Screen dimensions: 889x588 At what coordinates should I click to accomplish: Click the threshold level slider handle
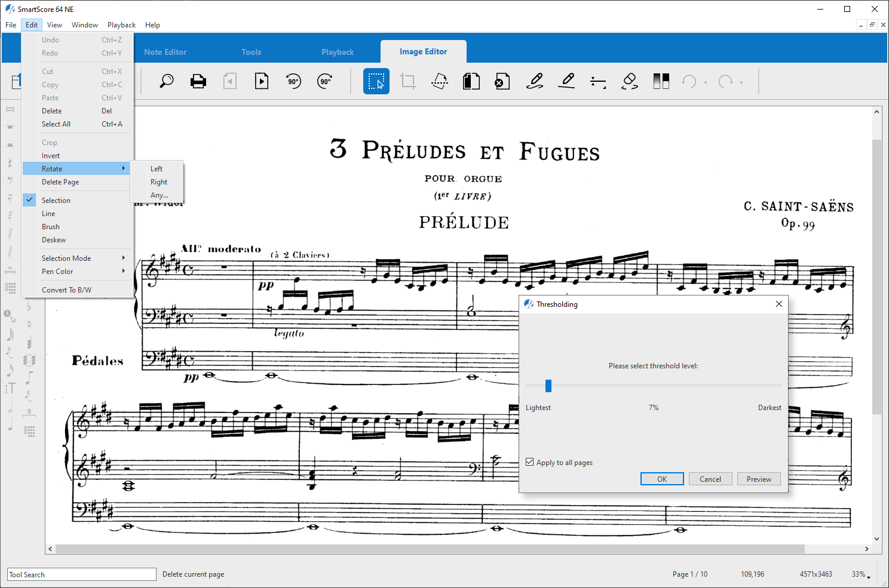[548, 386]
